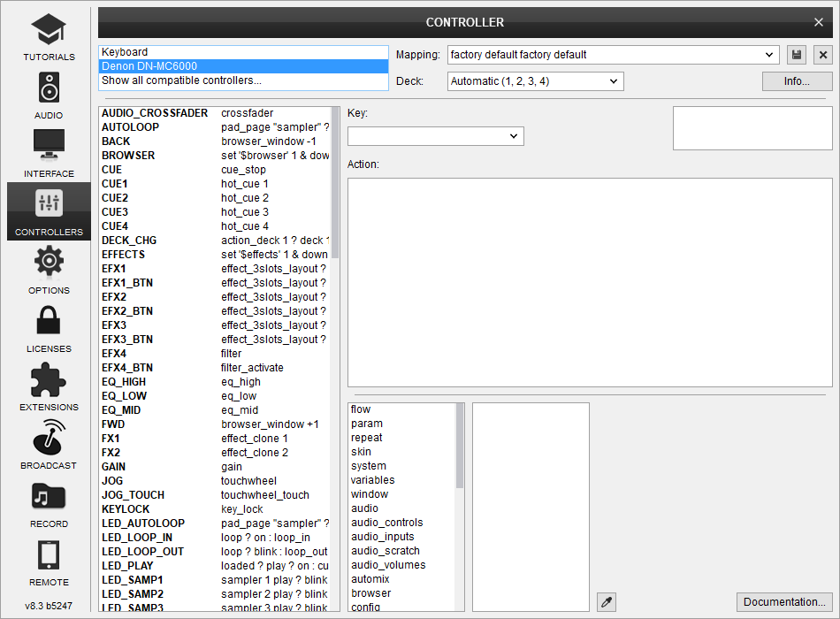Screen dimensions: 840x619
Task: Save the mapping with the floppy disk icon
Action: (x=797, y=55)
